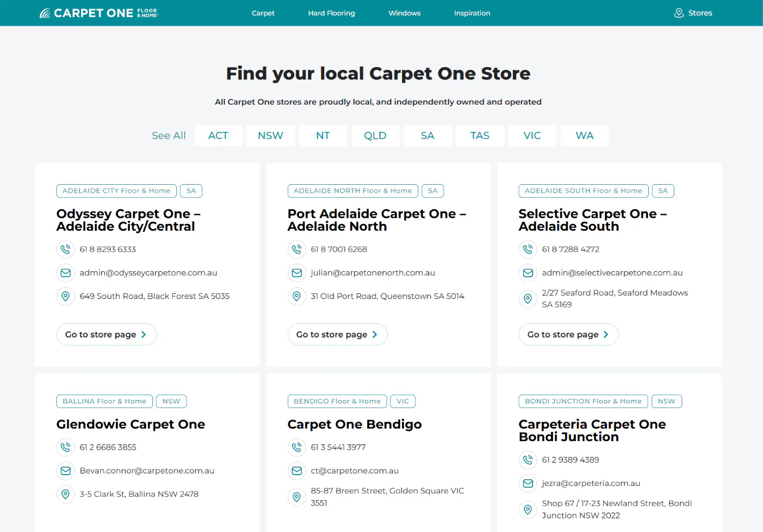Click email icon beside jezra@carpeteria.com.au
763x532 pixels.
pyautogui.click(x=528, y=483)
